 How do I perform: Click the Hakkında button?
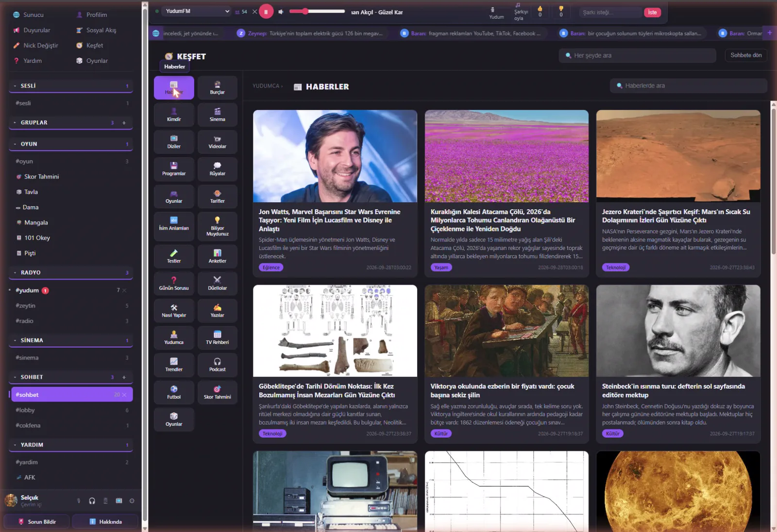click(x=105, y=522)
